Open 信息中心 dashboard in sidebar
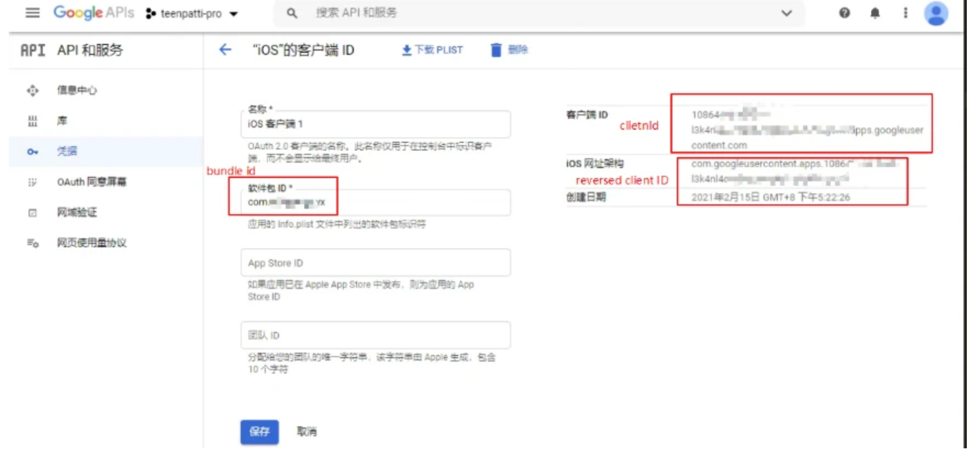Screen dimensions: 980x467 (x=77, y=90)
